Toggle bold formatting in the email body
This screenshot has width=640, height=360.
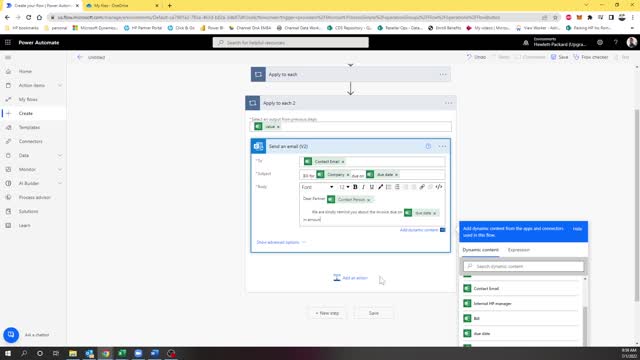(x=355, y=187)
